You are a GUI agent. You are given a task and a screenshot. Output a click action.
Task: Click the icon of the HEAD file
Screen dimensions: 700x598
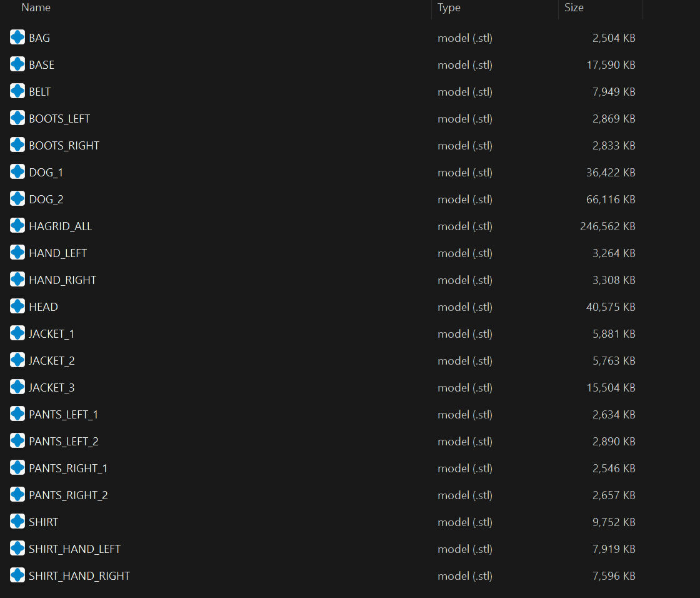coord(17,307)
